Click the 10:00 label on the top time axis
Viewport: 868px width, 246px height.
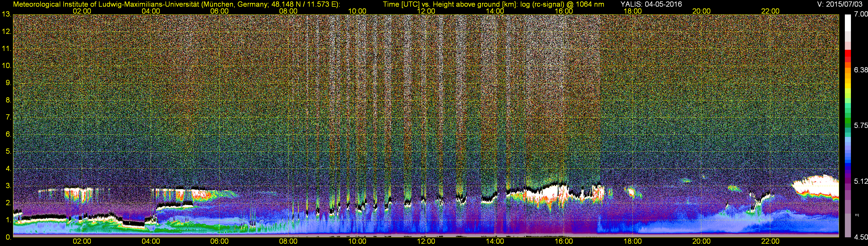[357, 11]
